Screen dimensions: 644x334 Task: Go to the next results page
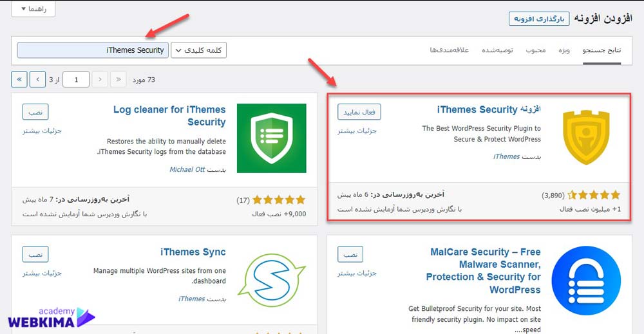(37, 80)
